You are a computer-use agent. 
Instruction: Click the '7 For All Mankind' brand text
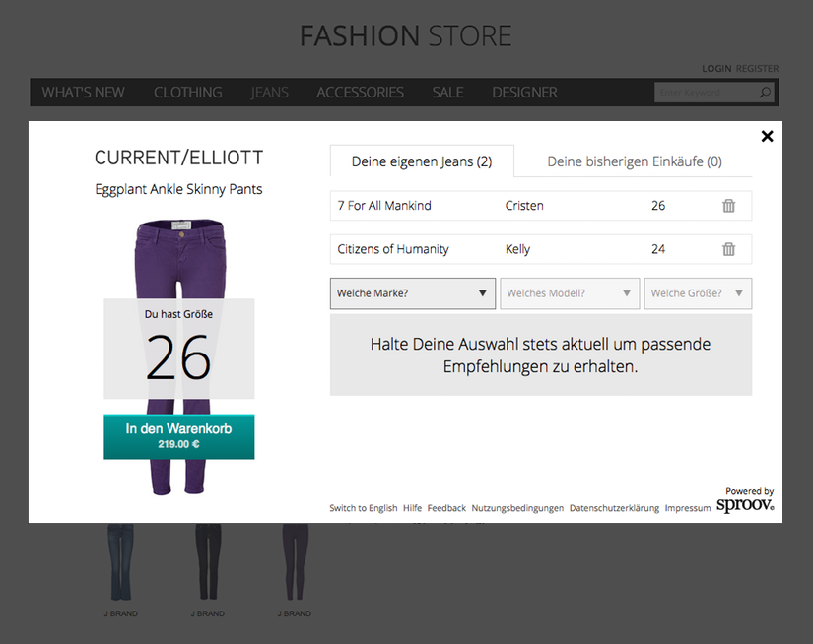point(384,206)
